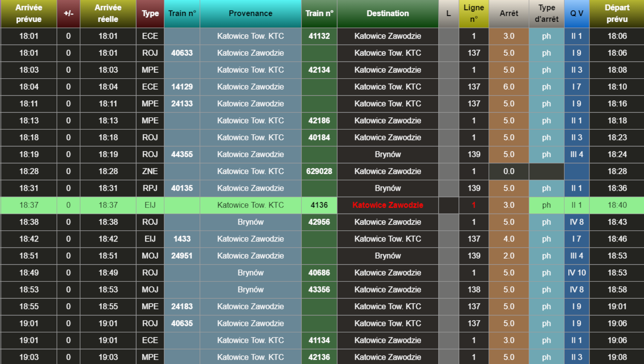
Task: Select train number 40633 cell
Action: tap(182, 53)
